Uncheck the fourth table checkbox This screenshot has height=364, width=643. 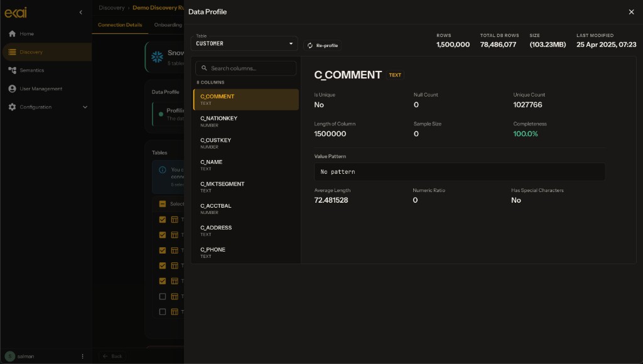163,265
